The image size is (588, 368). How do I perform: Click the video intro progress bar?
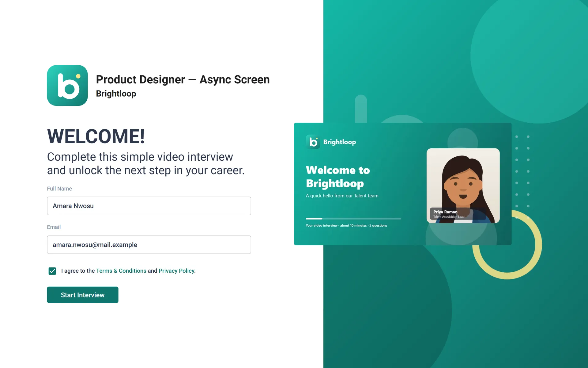(353, 219)
